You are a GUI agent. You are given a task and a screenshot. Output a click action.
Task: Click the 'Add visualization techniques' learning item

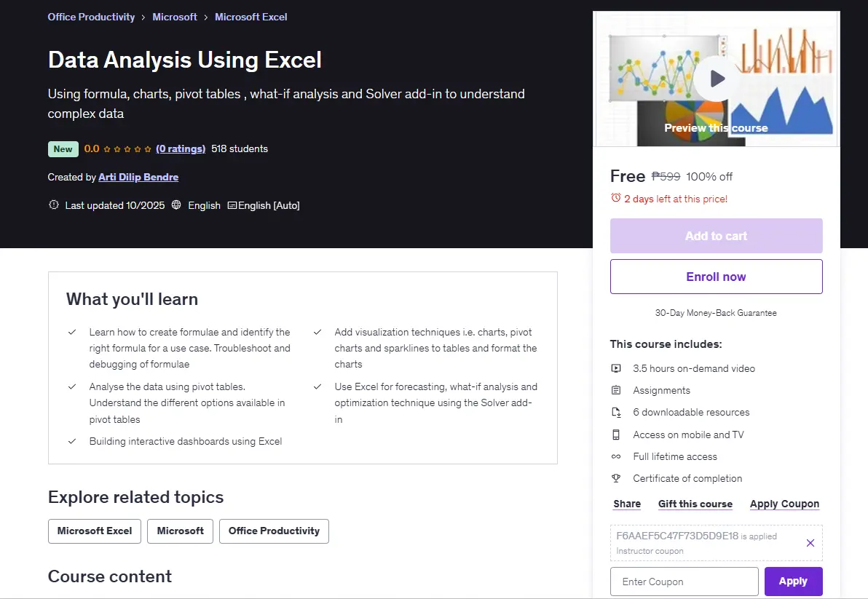pyautogui.click(x=435, y=348)
